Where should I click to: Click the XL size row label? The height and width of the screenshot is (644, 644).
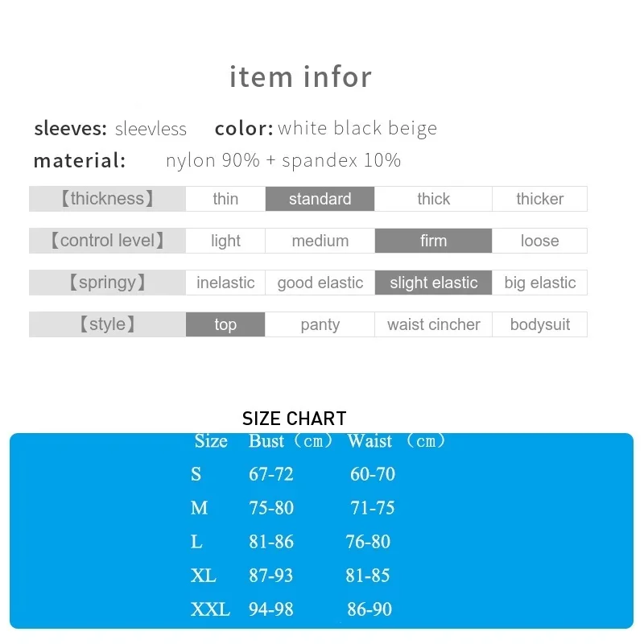pos(204,576)
